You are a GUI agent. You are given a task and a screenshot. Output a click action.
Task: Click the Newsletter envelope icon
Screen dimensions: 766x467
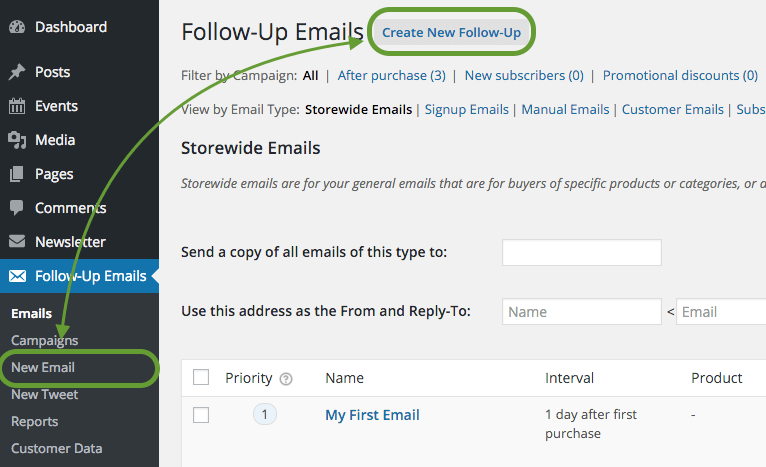pyautogui.click(x=16, y=242)
